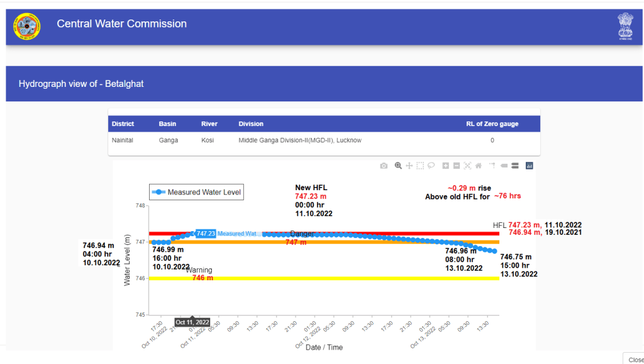Open Plotly logo link icon
644x364 pixels.
[529, 166]
